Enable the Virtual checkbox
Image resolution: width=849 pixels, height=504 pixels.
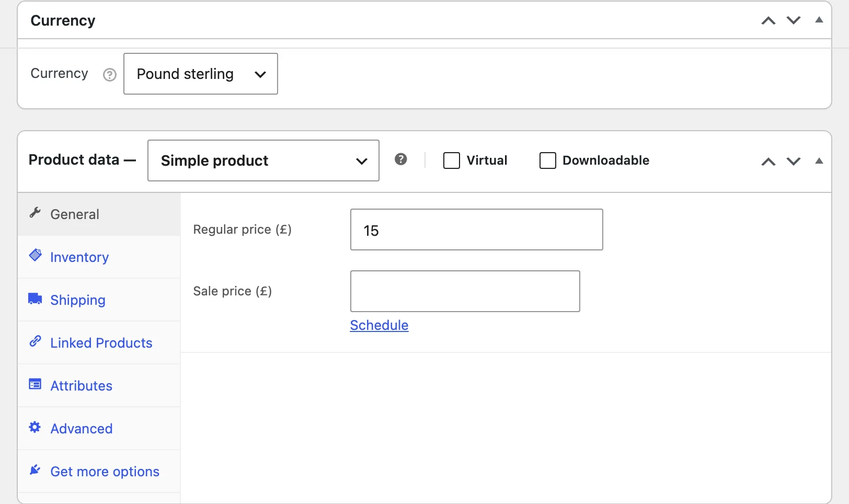pos(452,161)
